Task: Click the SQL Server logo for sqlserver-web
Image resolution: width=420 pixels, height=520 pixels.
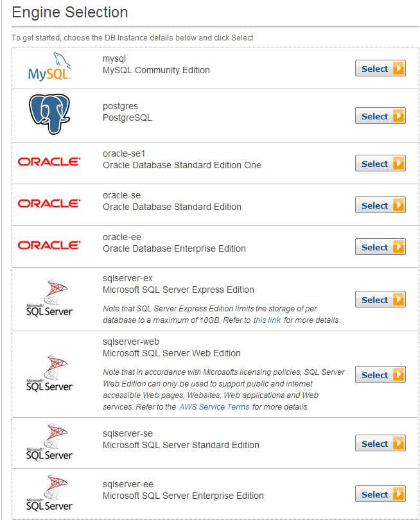Action: (x=49, y=373)
